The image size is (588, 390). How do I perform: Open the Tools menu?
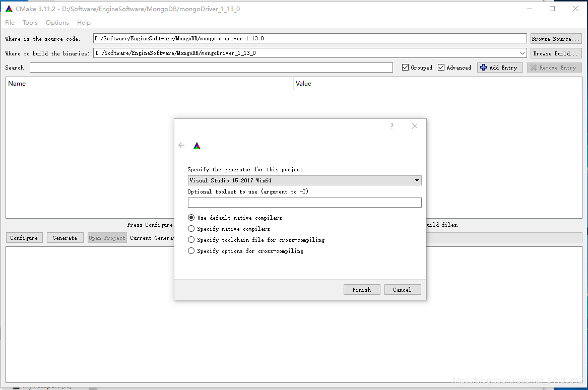[30, 23]
